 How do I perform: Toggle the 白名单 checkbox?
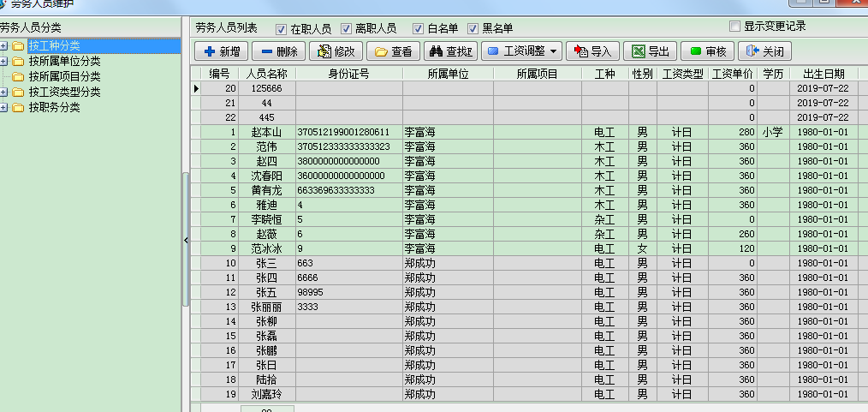tap(418, 29)
